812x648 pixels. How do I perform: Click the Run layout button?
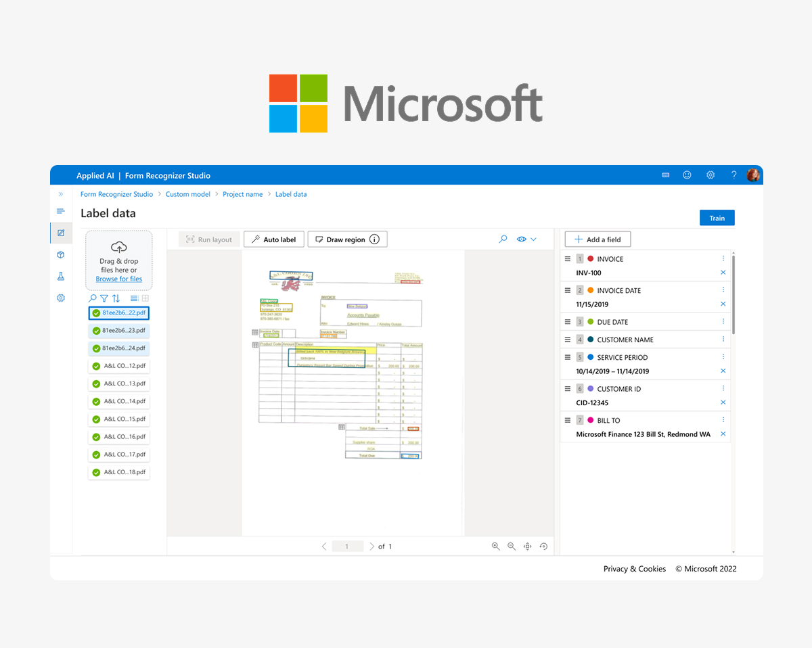[x=209, y=239]
